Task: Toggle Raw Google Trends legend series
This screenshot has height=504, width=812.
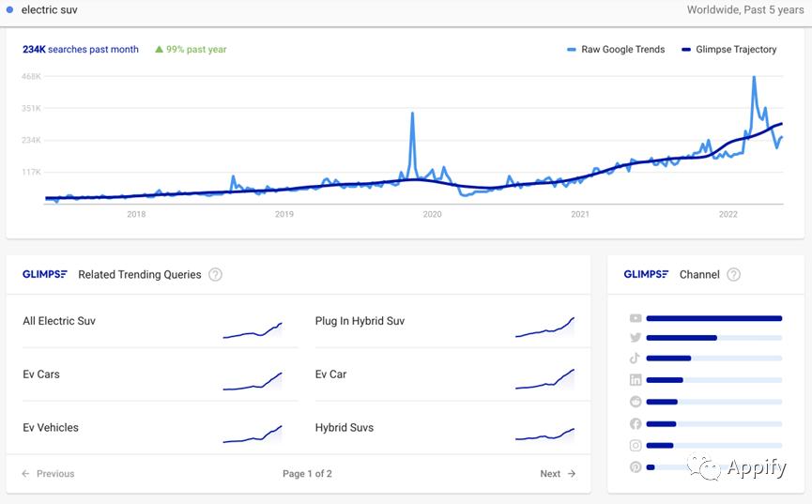Action: pos(616,50)
